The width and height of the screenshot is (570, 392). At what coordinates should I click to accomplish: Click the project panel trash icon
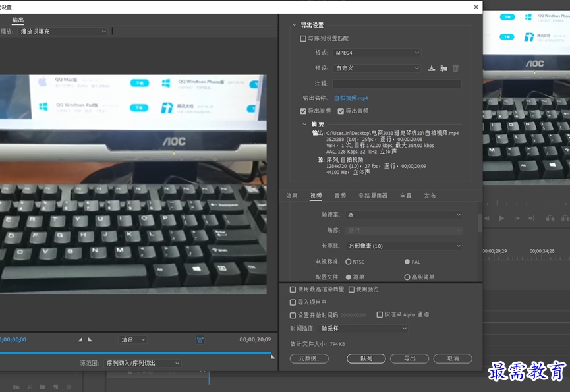point(69,387)
